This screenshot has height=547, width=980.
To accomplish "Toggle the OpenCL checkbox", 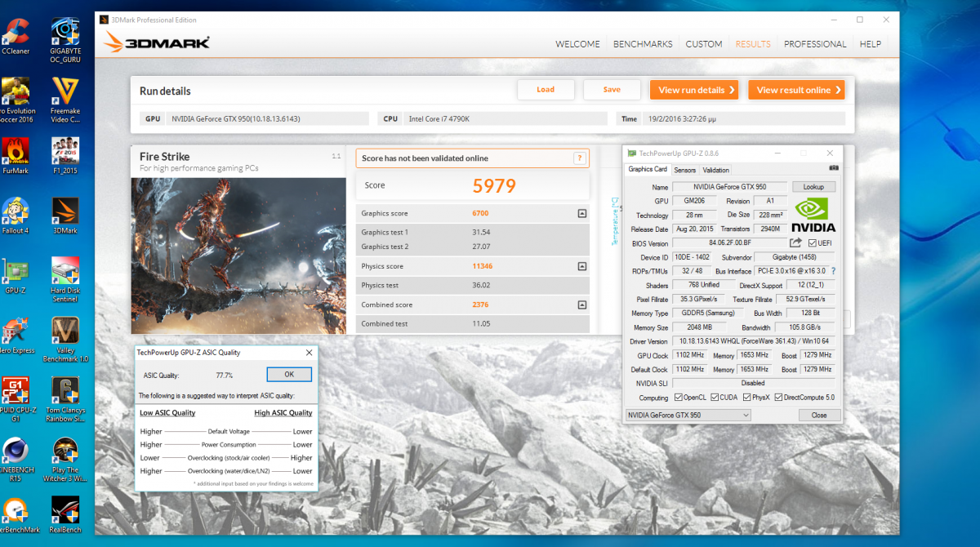I will coord(679,398).
